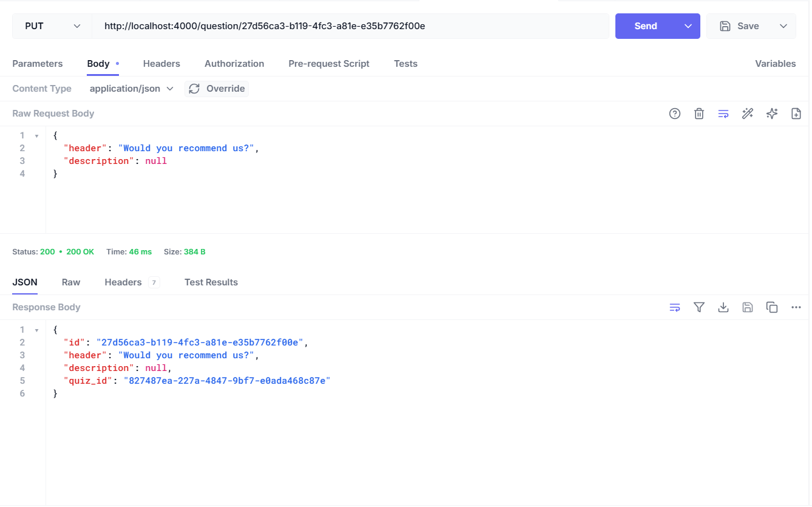Download the response body
Screen dimensions: 812x507
coord(723,307)
